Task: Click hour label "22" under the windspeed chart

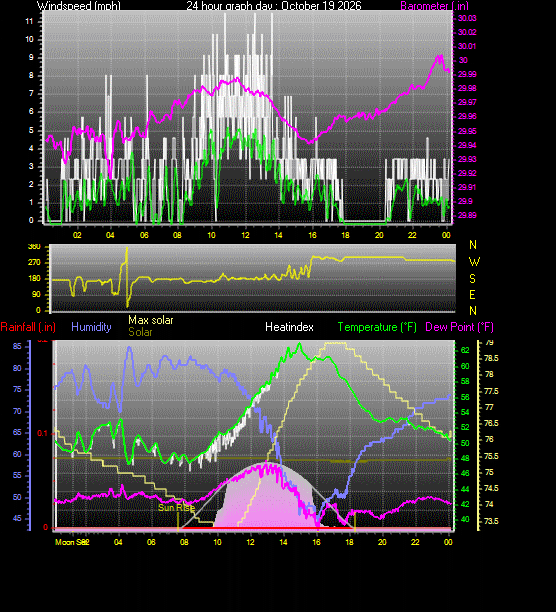Action: pos(412,235)
